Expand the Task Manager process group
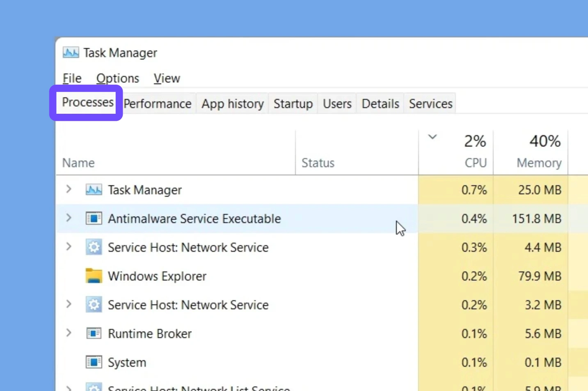588x391 pixels. point(69,189)
